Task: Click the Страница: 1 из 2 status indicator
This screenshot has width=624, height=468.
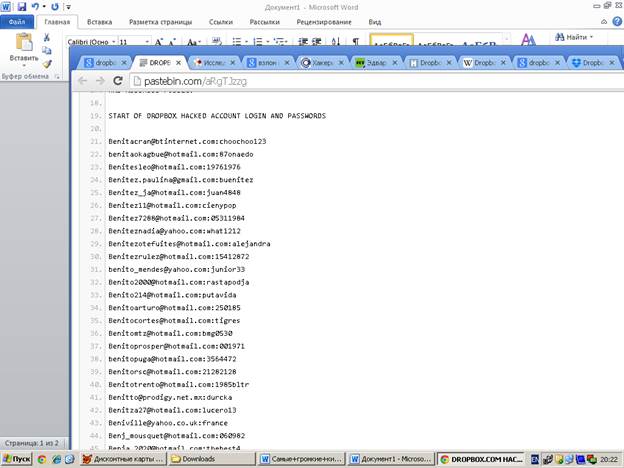Action: pyautogui.click(x=32, y=443)
